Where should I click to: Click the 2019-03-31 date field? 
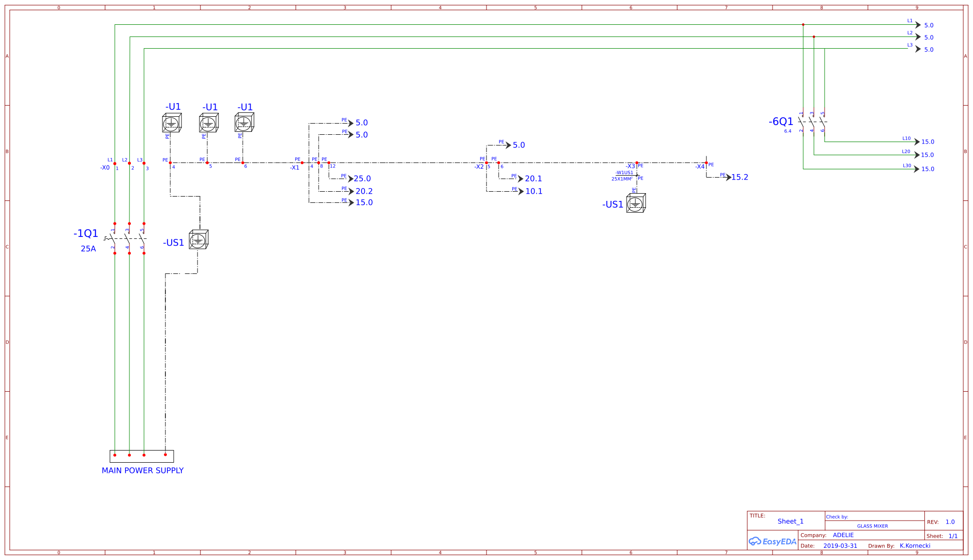[x=841, y=545]
